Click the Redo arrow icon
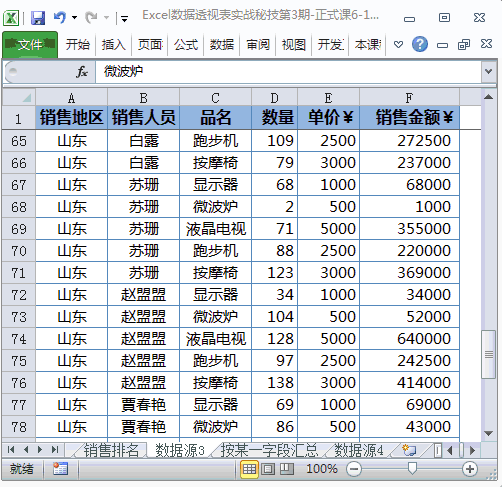 click(x=91, y=17)
